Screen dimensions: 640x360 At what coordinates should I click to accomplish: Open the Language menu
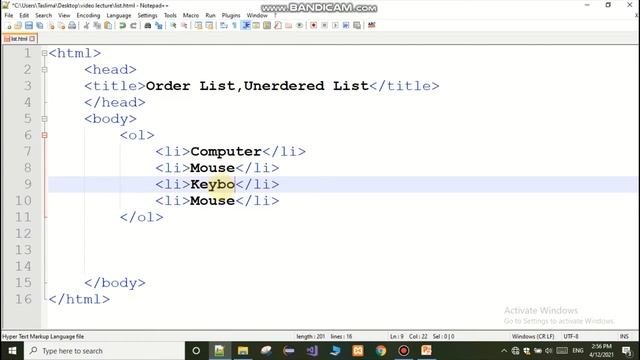[x=119, y=16]
